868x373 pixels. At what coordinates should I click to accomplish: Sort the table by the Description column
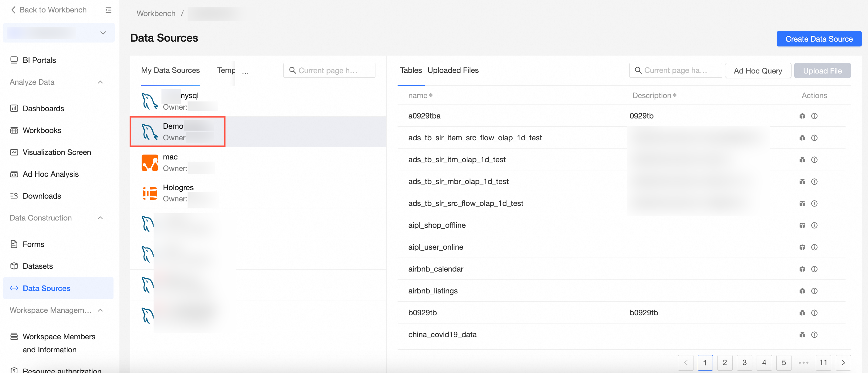(674, 96)
